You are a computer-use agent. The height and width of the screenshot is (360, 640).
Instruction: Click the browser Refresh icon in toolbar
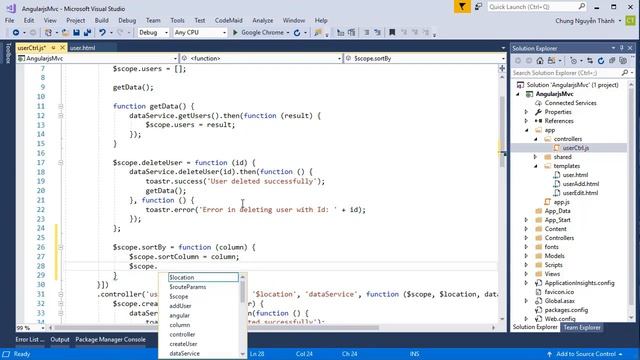tap(297, 33)
